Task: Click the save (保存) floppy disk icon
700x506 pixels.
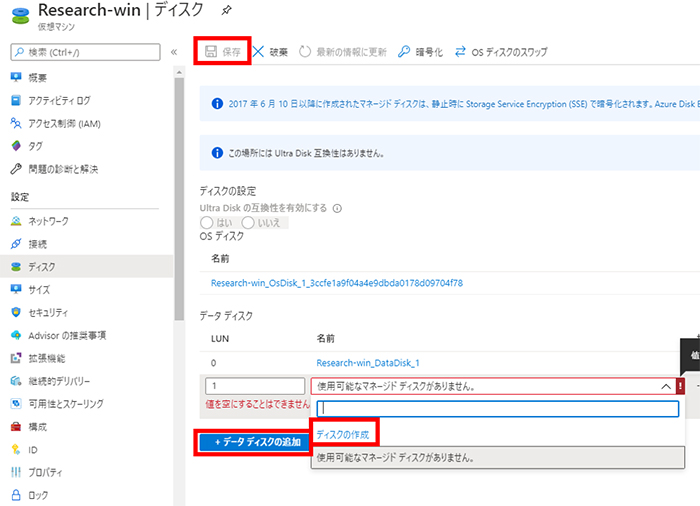Action: tap(211, 52)
